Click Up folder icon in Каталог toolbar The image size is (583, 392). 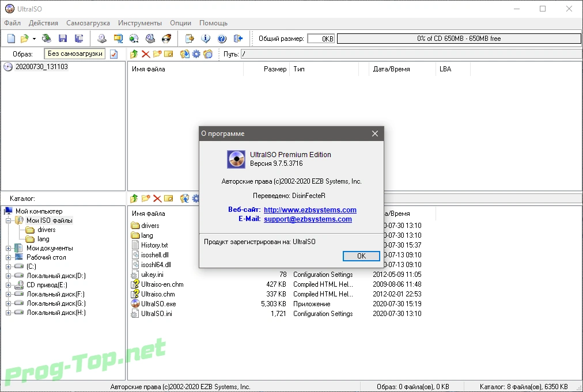tap(134, 199)
